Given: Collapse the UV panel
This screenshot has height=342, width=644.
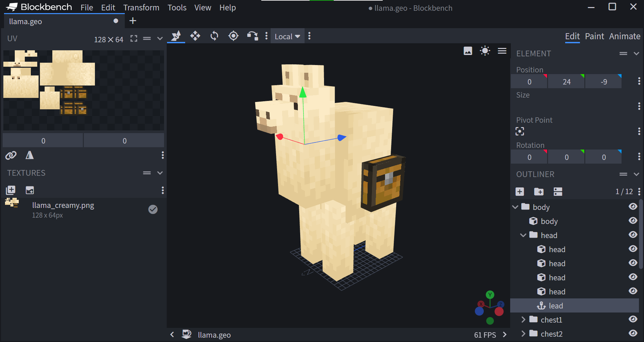Looking at the screenshot, I should 160,39.
